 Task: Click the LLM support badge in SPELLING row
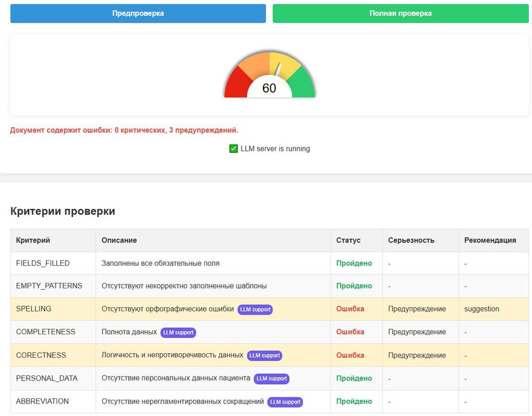[x=255, y=309]
